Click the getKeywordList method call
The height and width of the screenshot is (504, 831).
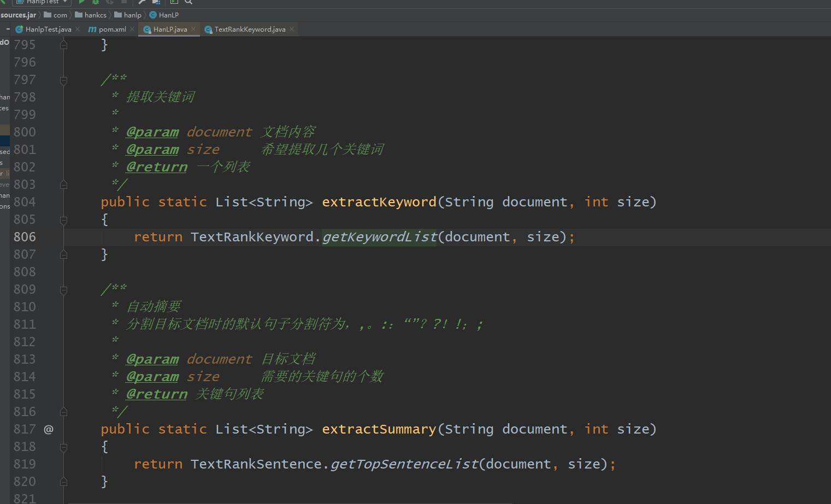(x=379, y=237)
